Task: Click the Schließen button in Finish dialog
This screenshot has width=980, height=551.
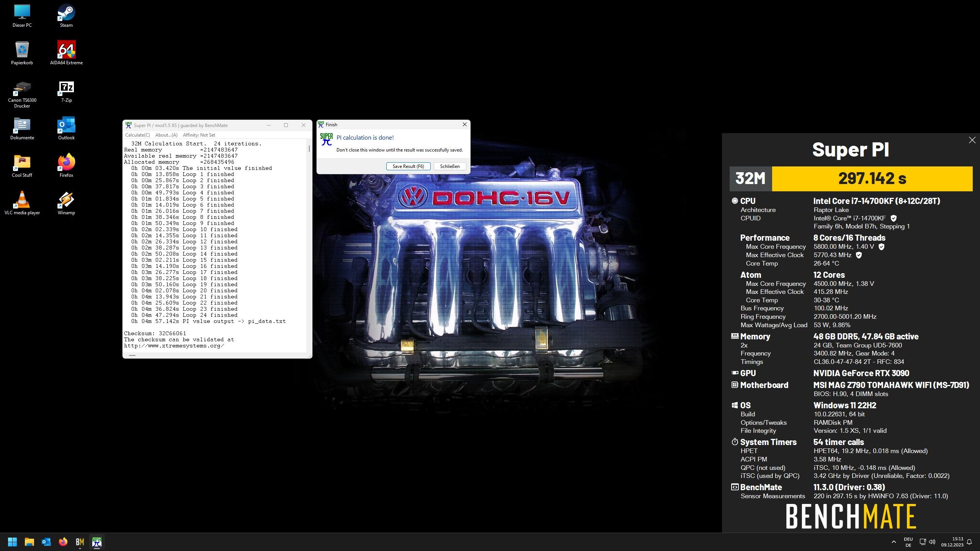Action: pyautogui.click(x=450, y=166)
